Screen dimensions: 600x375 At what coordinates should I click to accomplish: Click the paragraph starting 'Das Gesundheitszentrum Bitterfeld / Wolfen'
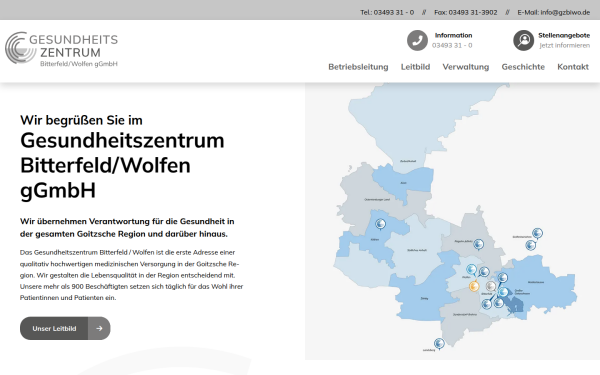click(x=131, y=275)
